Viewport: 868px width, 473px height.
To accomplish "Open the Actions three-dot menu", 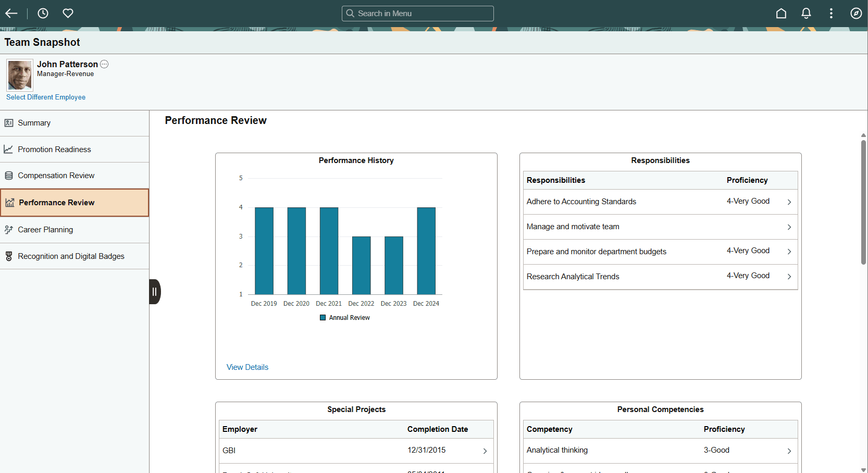I will (831, 14).
